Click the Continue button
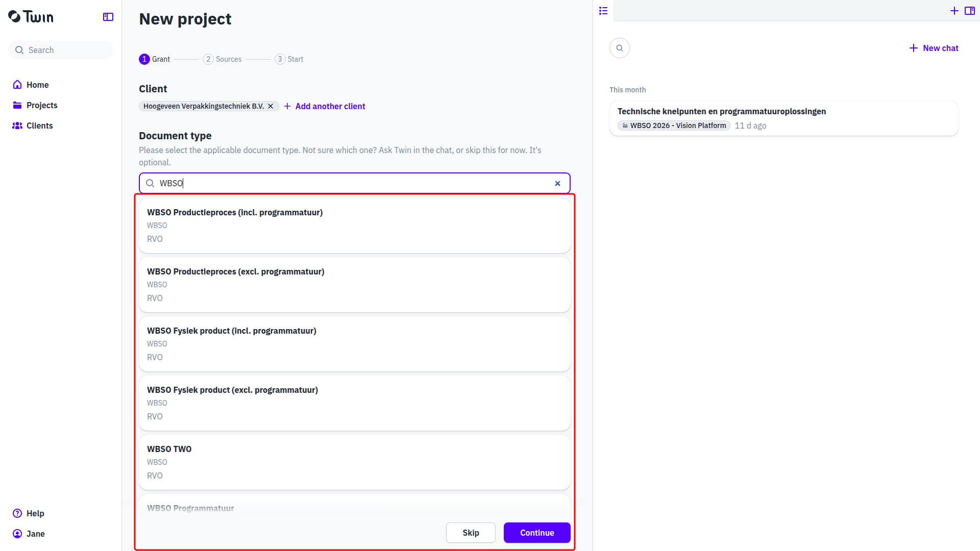 (x=537, y=533)
